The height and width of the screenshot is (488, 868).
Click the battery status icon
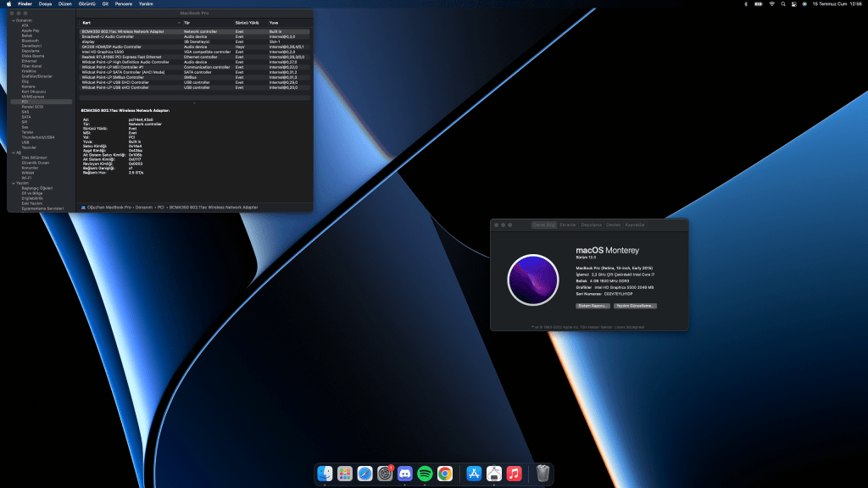[x=759, y=4]
